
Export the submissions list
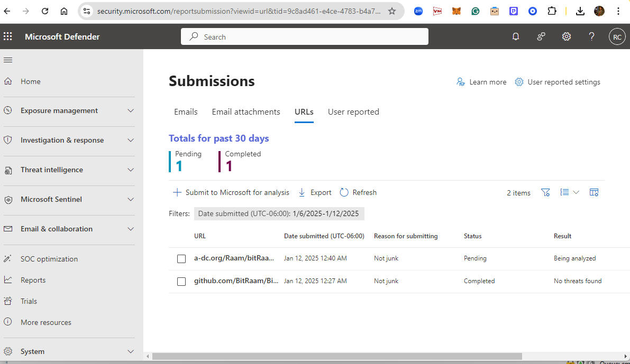pos(315,193)
